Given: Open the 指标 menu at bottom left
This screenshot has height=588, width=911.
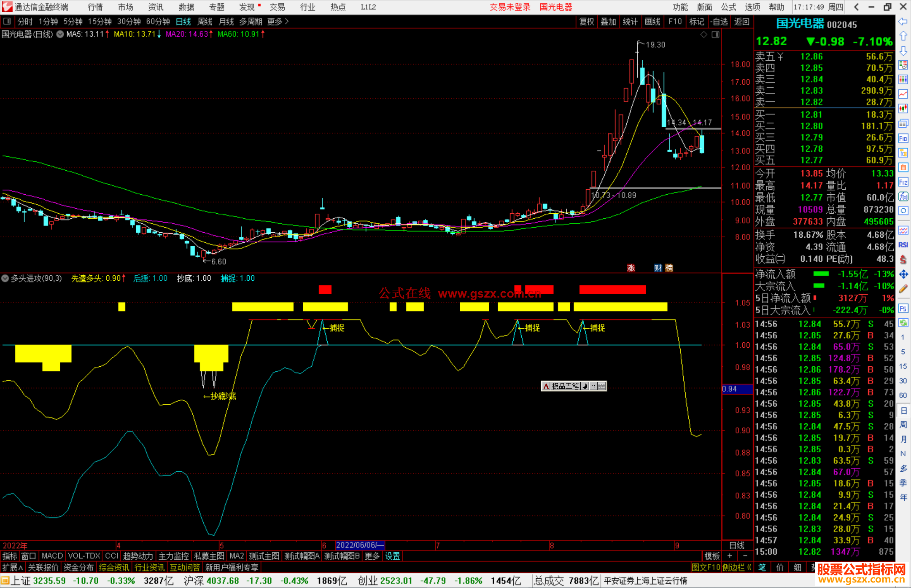Looking at the screenshot, I should pyautogui.click(x=10, y=556).
